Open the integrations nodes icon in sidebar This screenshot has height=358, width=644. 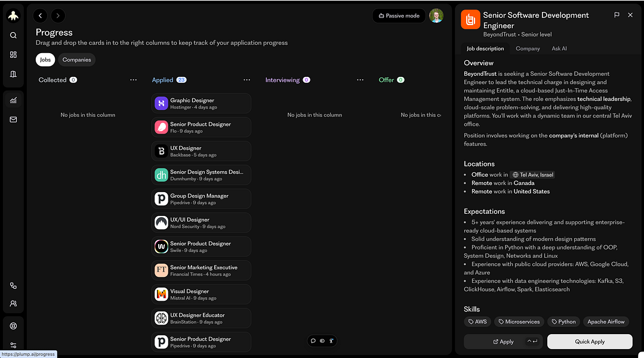click(13, 286)
